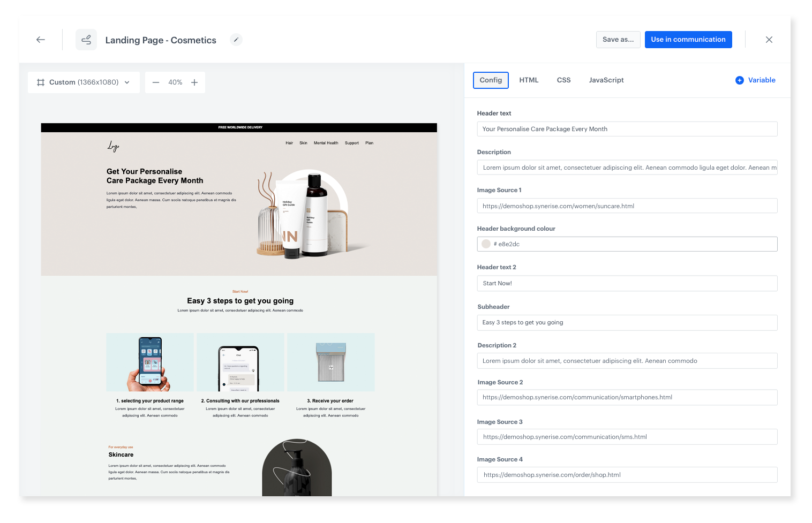The image size is (812, 523).
Task: Open the JavaScript tab
Action: click(606, 80)
